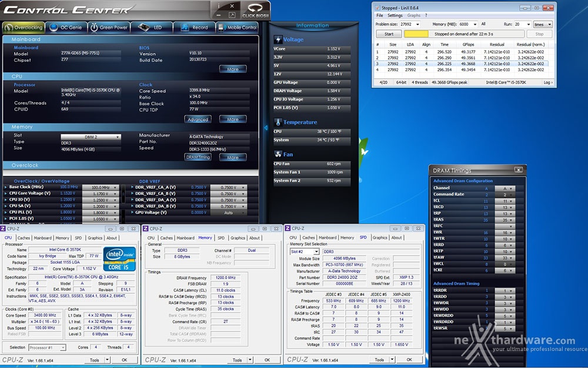The image size is (588, 368).
Task: Open the tCL value dropdown in DRAM Timings
Action: coord(505,201)
